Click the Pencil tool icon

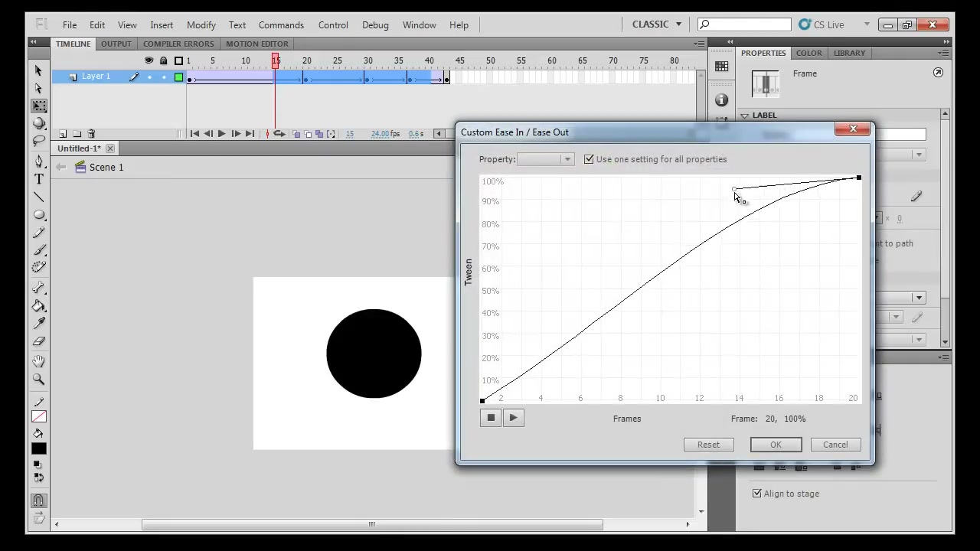[x=39, y=233]
